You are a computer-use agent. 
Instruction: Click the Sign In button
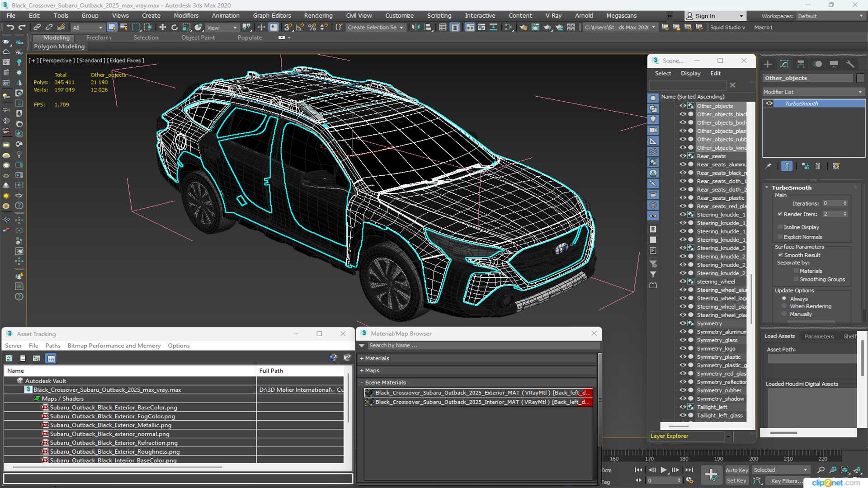pos(714,16)
